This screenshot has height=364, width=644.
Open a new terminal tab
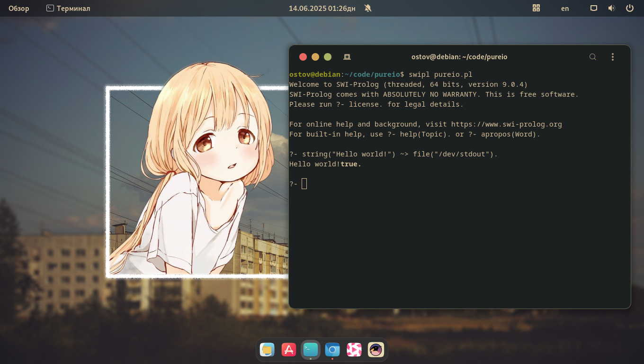pos(347,57)
